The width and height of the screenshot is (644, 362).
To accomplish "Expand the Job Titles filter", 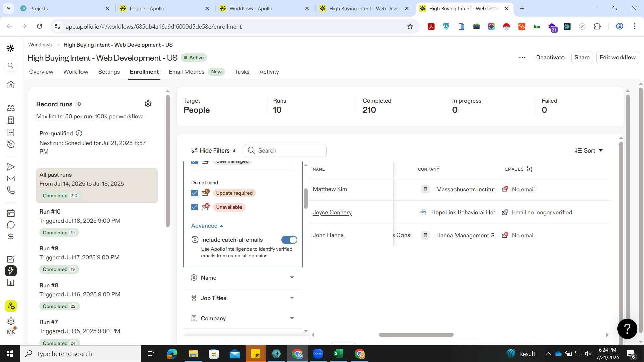I will click(x=243, y=298).
